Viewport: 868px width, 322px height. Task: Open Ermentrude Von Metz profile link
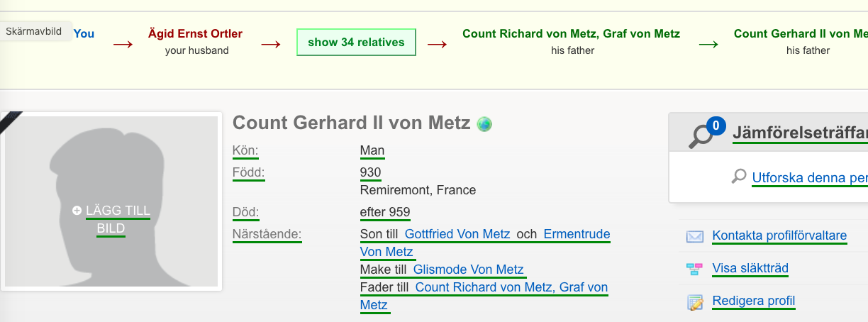click(x=485, y=243)
